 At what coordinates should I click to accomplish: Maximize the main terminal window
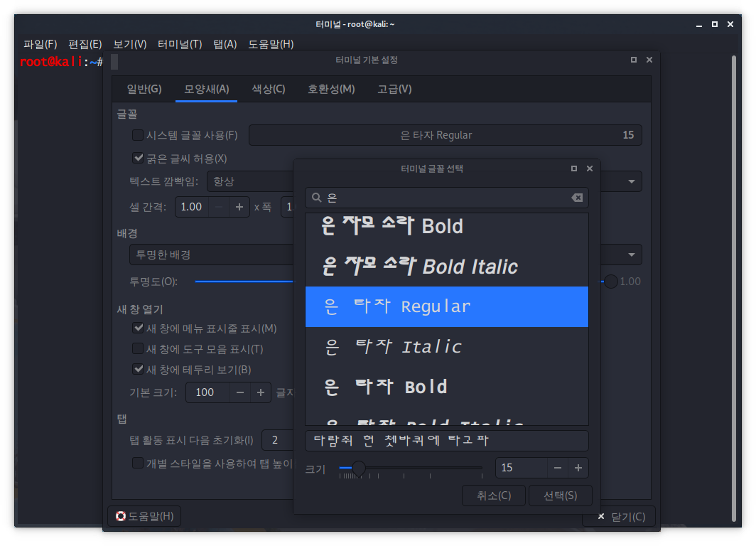coord(715,24)
